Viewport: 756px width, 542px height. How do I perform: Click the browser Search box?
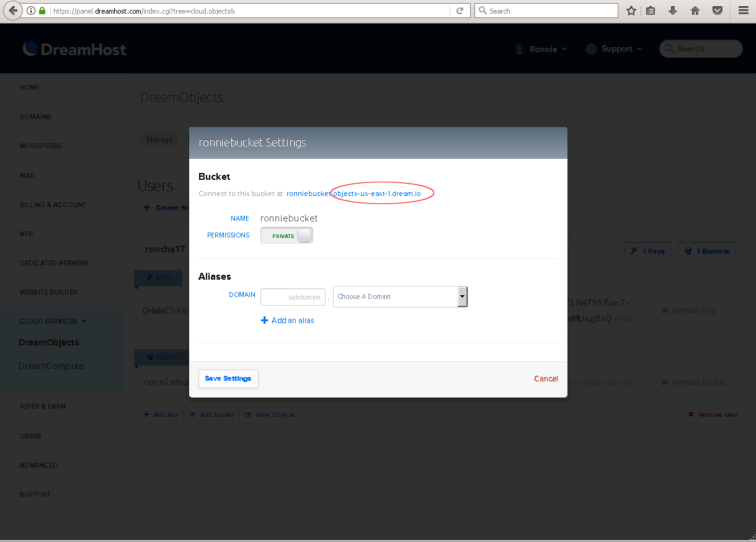546,11
